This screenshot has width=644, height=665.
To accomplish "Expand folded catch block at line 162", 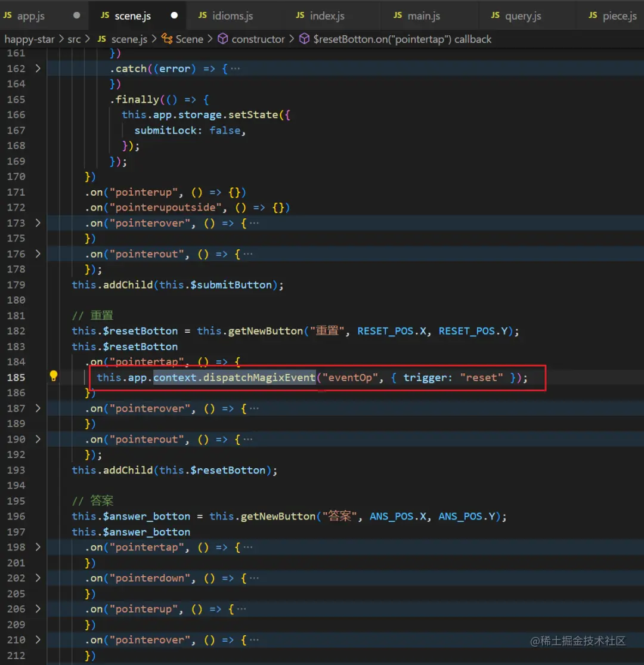I will (x=38, y=68).
